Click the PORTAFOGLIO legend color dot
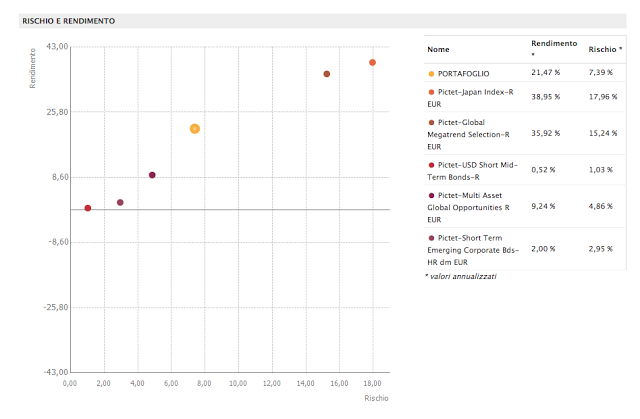This screenshot has width=640, height=419. point(431,74)
